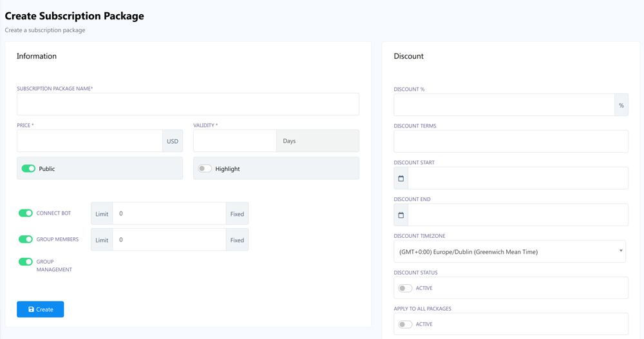Image resolution: width=644 pixels, height=339 pixels.
Task: Click the percent symbol addon
Action: tap(621, 105)
